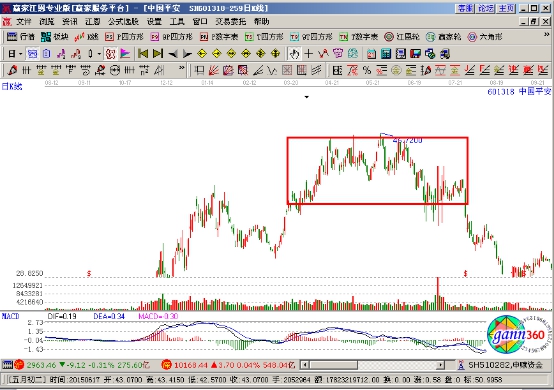
Task: Select the crosshair plus cursor tool
Action: click(308, 54)
